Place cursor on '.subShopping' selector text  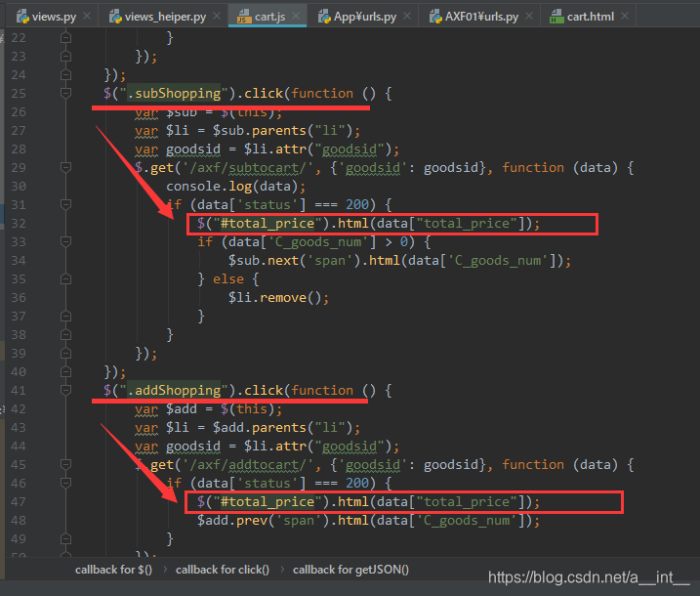174,93
